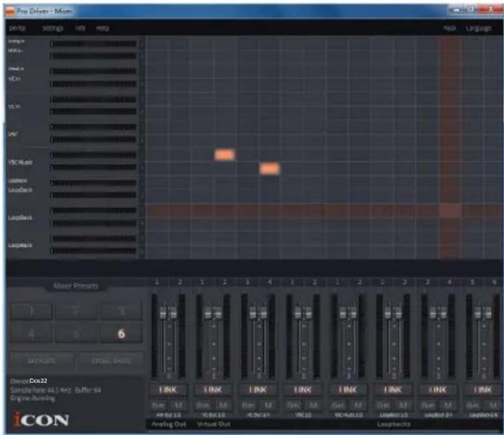Click the button left of M on second strip

point(203,404)
